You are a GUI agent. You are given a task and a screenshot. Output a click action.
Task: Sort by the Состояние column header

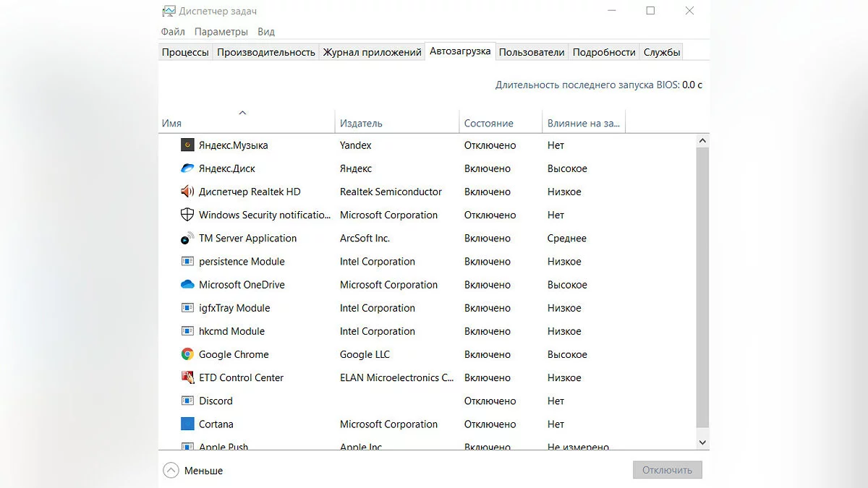tap(489, 124)
